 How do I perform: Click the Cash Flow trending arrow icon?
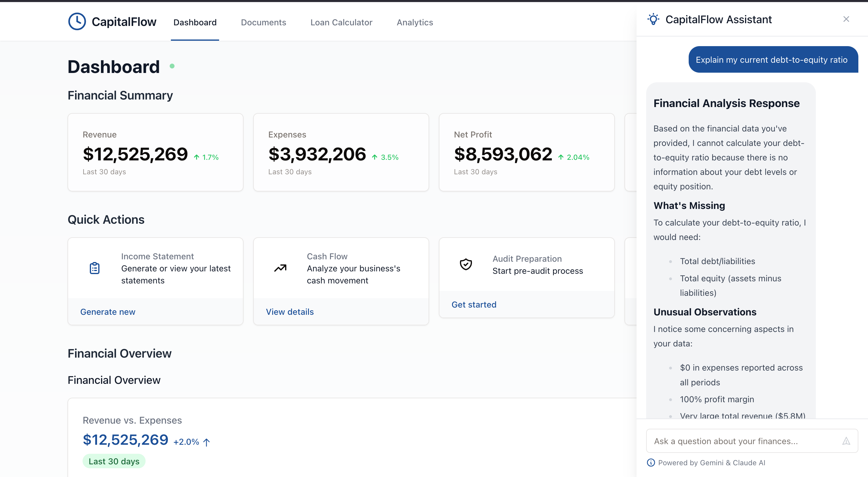click(x=280, y=268)
